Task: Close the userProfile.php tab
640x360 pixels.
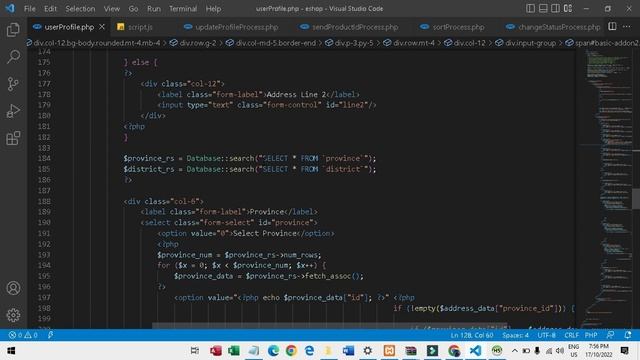Action: coord(102,27)
